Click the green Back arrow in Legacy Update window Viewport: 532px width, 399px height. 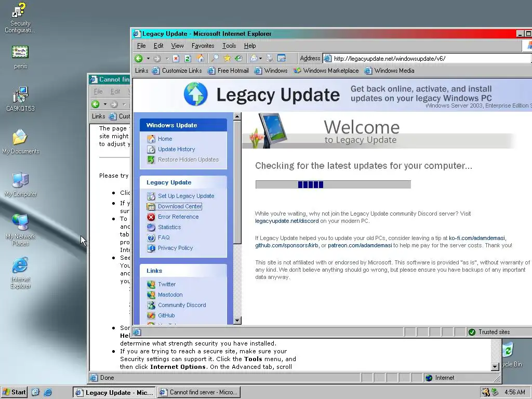[138, 58]
